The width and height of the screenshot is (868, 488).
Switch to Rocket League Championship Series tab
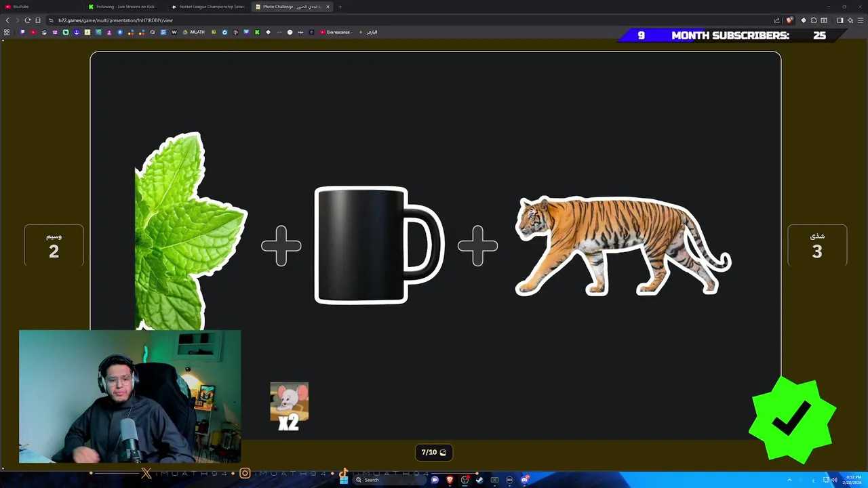(209, 7)
